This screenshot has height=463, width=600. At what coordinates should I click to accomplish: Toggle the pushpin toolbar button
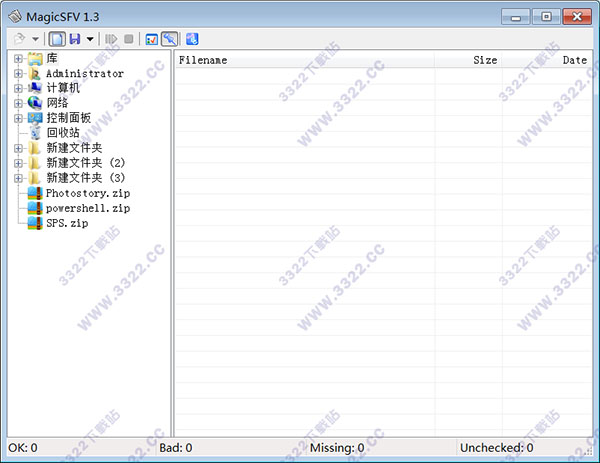coord(170,39)
